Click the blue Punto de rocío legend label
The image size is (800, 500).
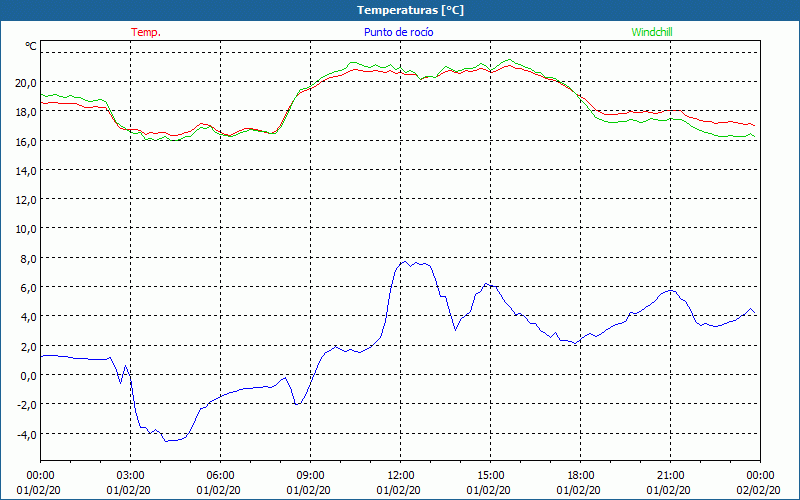coord(398,32)
